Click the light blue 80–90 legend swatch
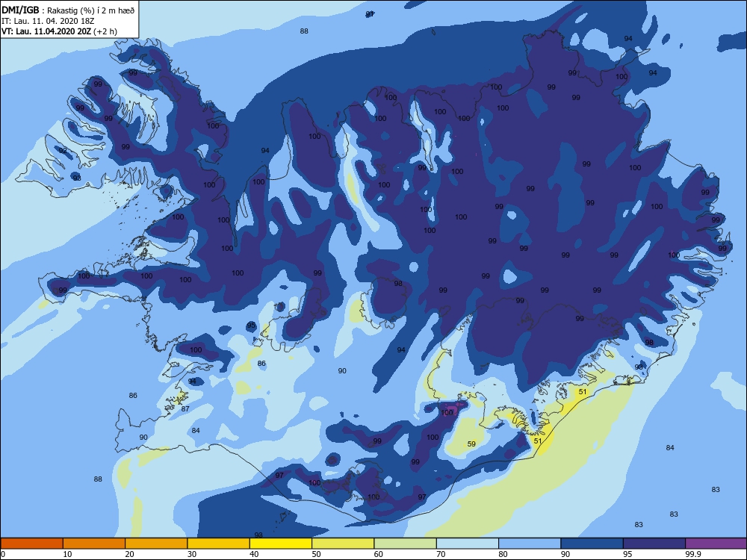 (530, 544)
